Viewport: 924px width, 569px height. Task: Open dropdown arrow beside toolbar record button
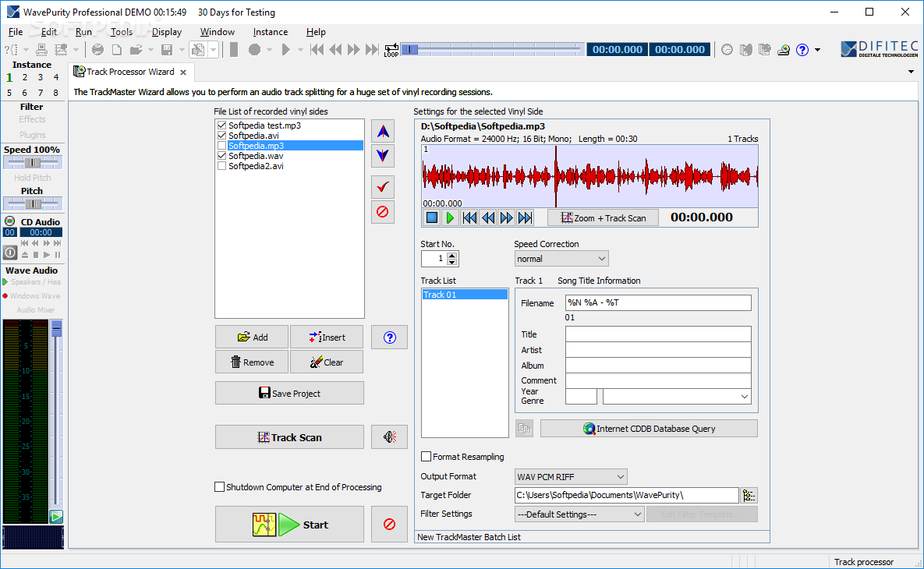point(269,50)
